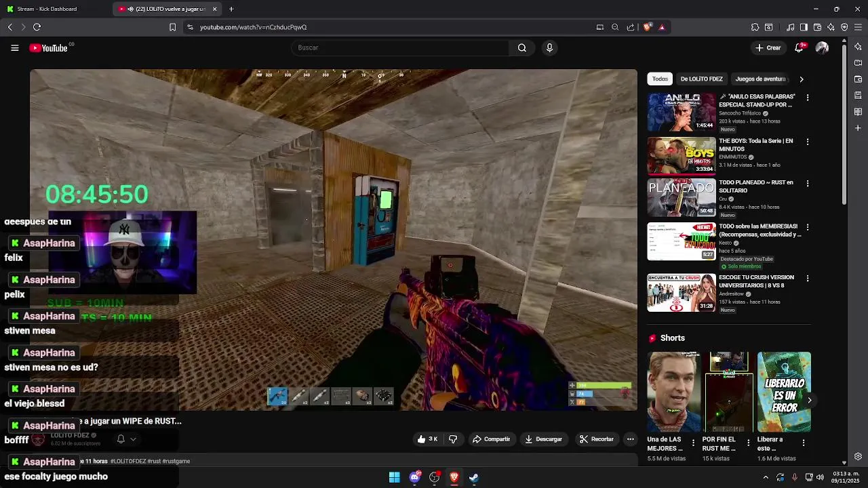Open ANULO ESAS PALABRAS video thumbnail
868x488 pixels.
click(x=681, y=112)
